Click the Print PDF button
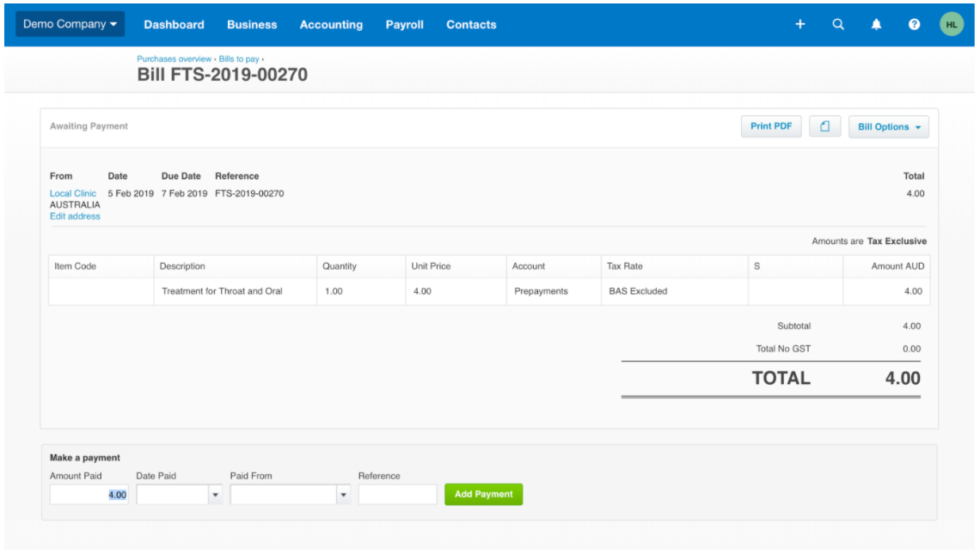 click(x=770, y=126)
